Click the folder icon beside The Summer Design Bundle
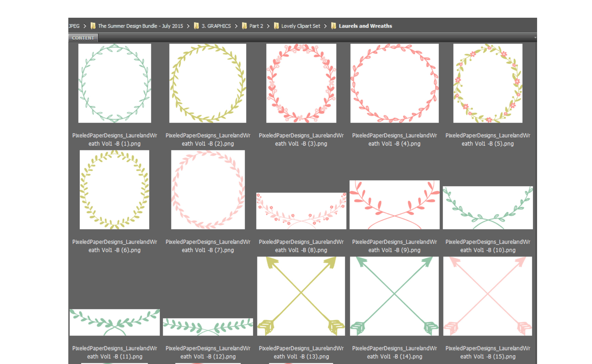The image size is (592, 364). [x=93, y=26]
